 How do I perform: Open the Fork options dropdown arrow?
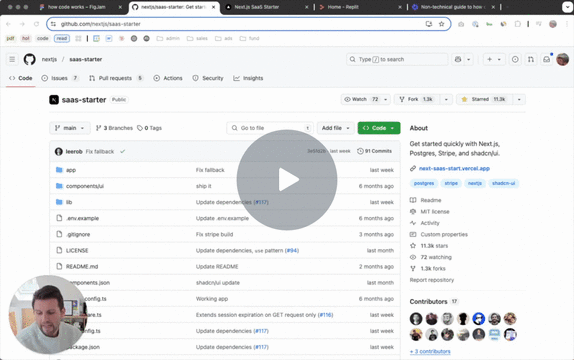pos(446,99)
